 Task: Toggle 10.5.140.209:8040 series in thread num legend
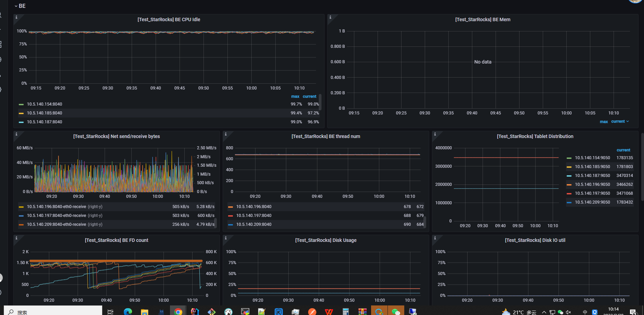coord(254,224)
